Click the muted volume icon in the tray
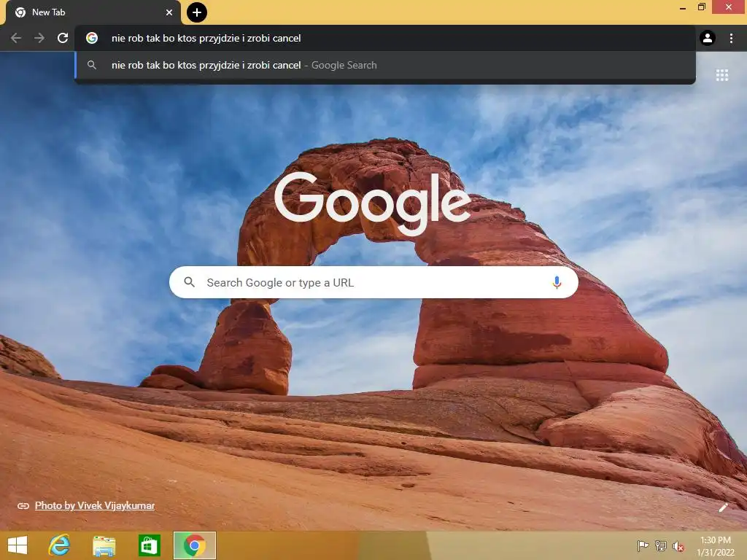Screen dimensions: 747x560 point(678,546)
